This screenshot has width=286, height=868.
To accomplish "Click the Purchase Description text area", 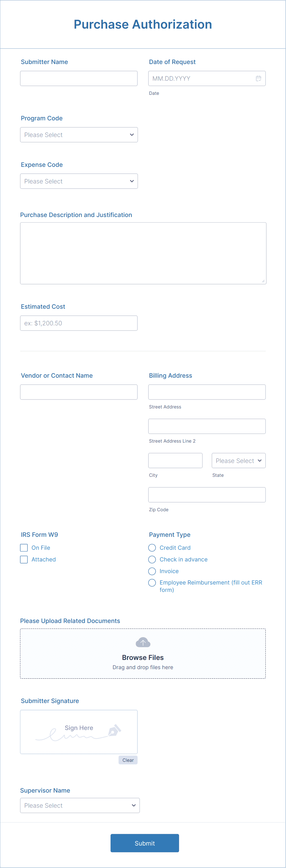I will click(x=143, y=253).
